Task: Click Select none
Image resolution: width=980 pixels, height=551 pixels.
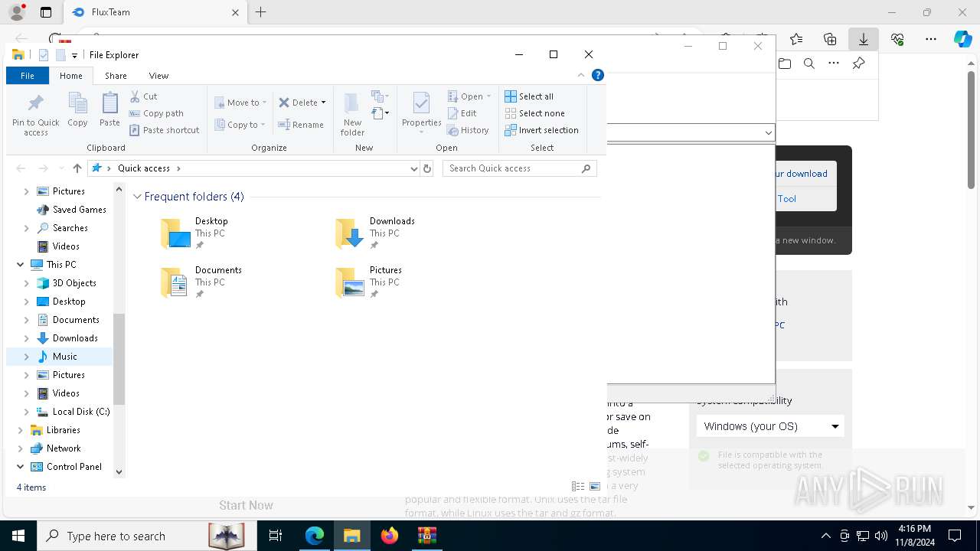Action: (534, 113)
